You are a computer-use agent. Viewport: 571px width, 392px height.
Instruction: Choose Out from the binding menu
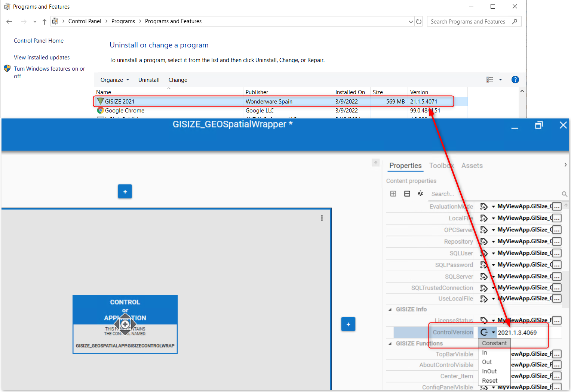click(494, 362)
